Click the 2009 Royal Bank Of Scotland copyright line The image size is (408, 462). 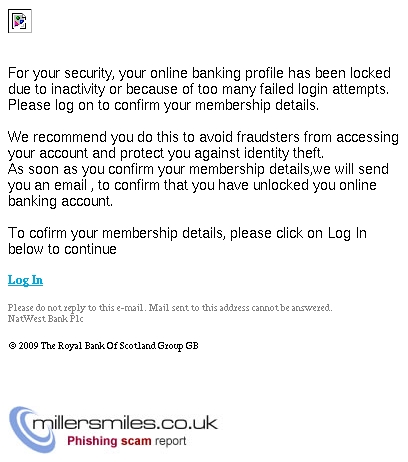point(103,346)
